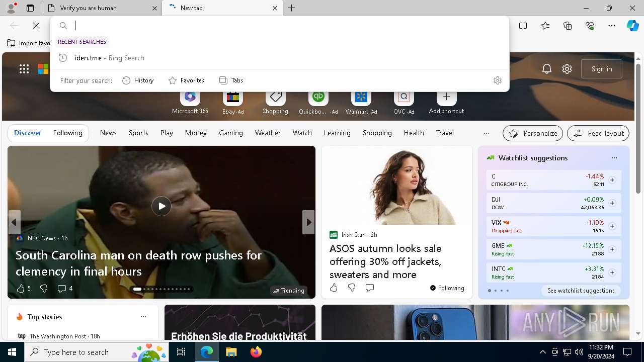This screenshot has height=362, width=644.
Task: Click the address bar input
Action: (x=279, y=26)
